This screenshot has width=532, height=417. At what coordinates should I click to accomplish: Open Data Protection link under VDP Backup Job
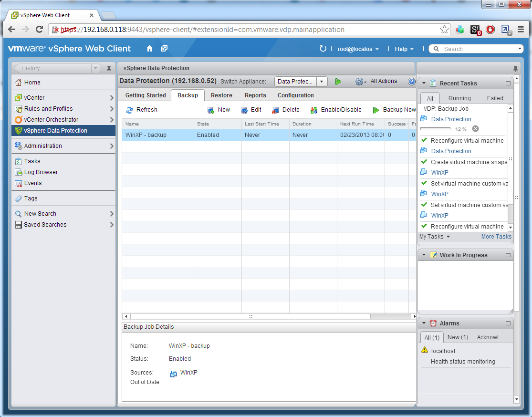tap(451, 119)
